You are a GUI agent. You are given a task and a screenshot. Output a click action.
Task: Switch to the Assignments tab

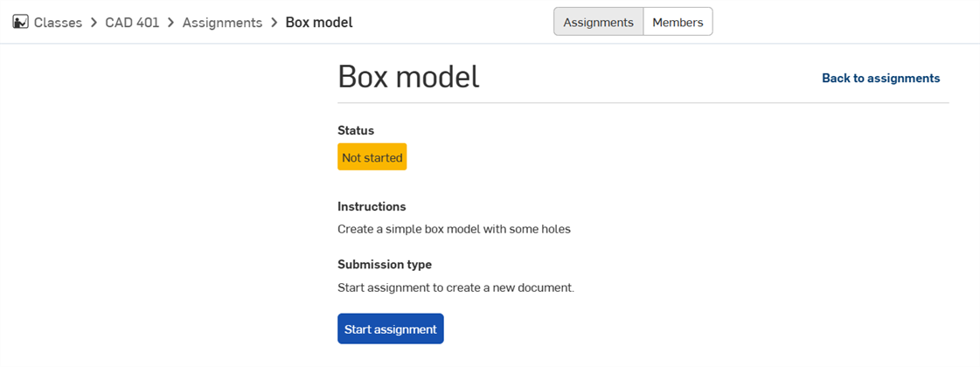point(598,22)
